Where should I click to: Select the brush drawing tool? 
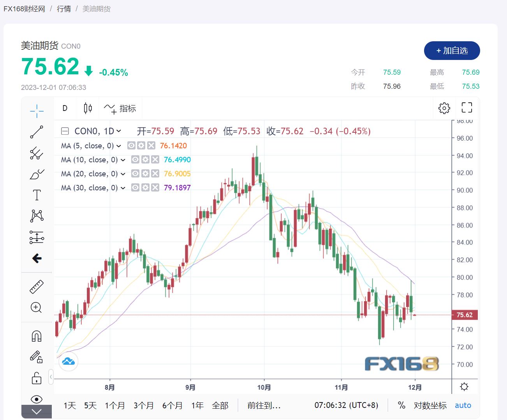37,174
